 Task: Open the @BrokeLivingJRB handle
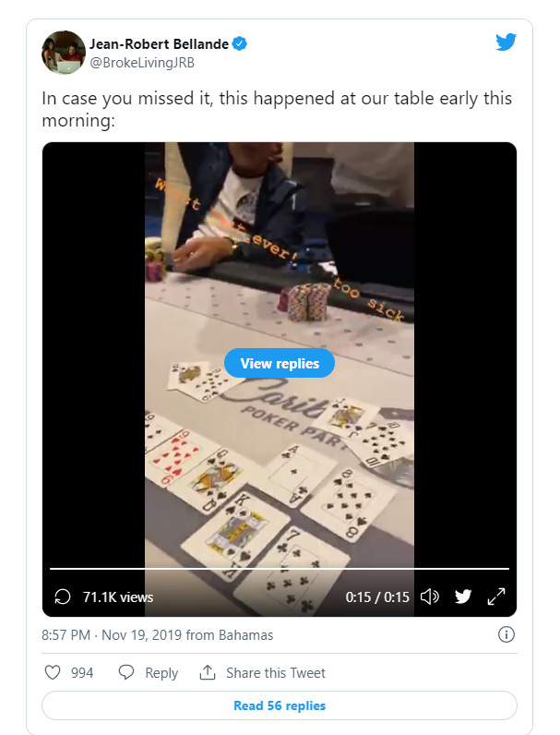[x=142, y=63]
